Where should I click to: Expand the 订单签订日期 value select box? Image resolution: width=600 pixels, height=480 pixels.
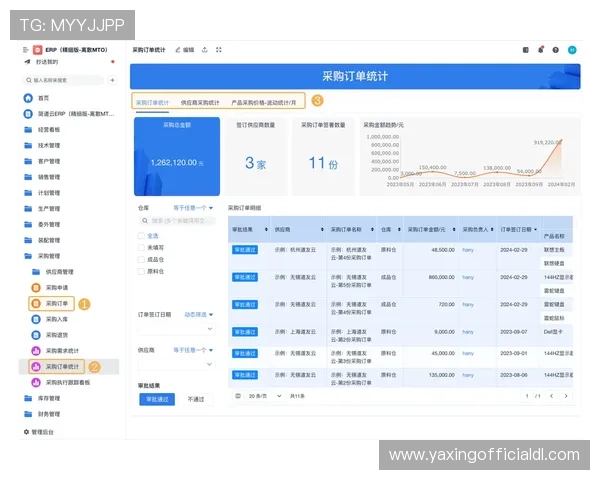pyautogui.click(x=176, y=329)
